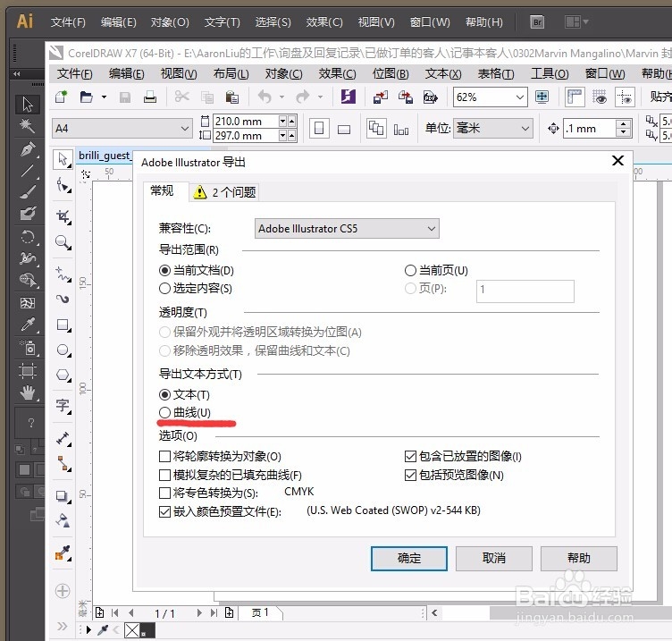Click the CorelDRAW Print icon
This screenshot has height=641, width=672.
click(150, 97)
